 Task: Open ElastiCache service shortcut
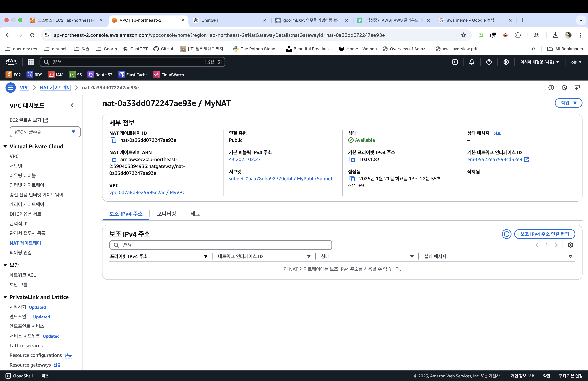[133, 75]
